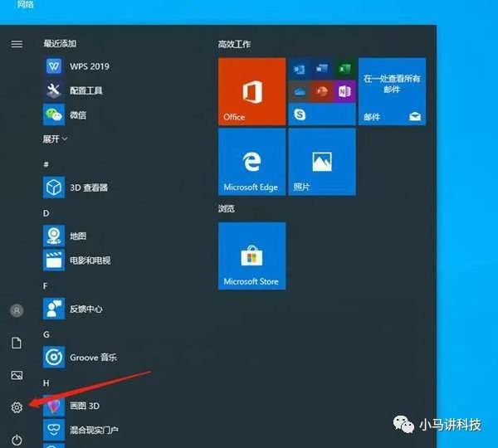Open the user account icon
The image size is (498, 448).
(17, 310)
